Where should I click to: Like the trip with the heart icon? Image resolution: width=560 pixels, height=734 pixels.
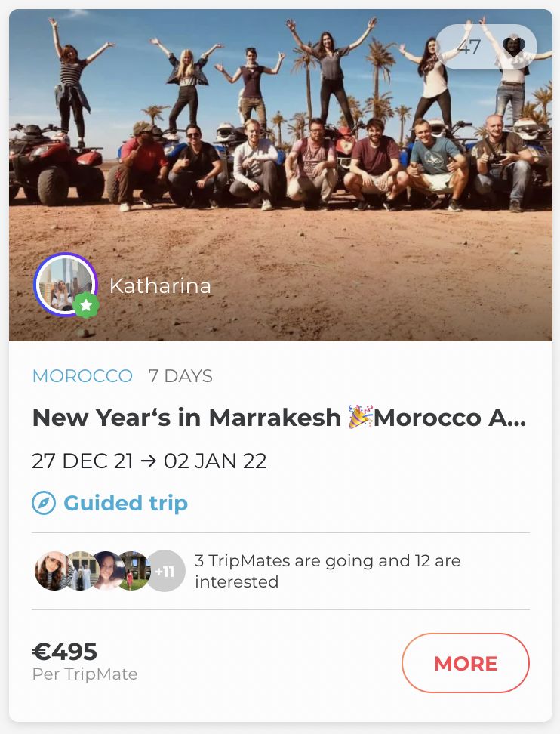[514, 47]
